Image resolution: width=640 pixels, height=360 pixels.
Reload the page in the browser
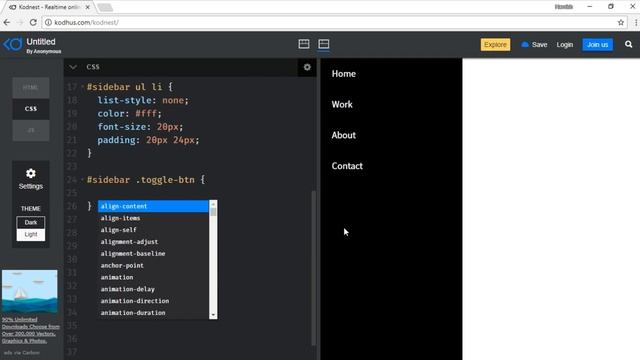33,22
